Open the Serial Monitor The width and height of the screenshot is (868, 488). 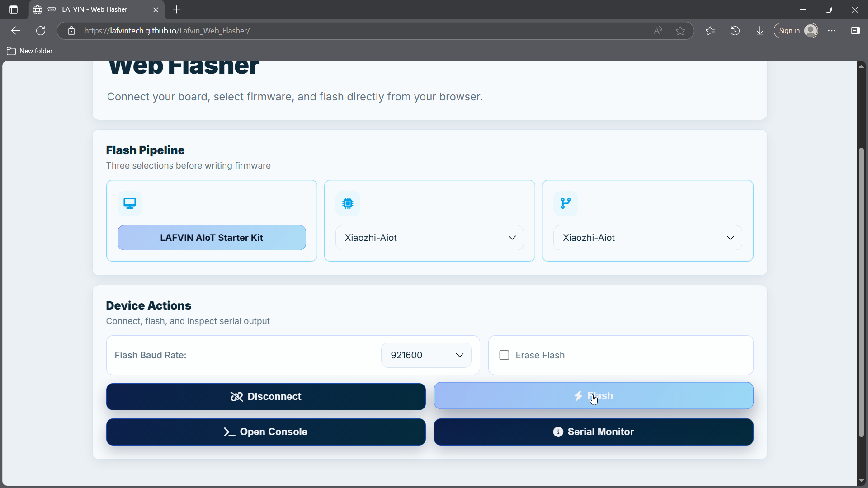(x=594, y=432)
